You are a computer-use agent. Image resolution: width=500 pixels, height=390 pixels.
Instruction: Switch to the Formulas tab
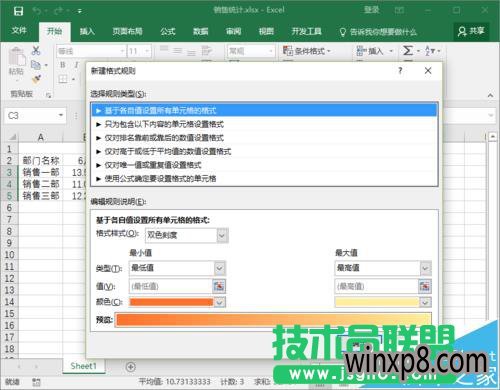point(168,32)
